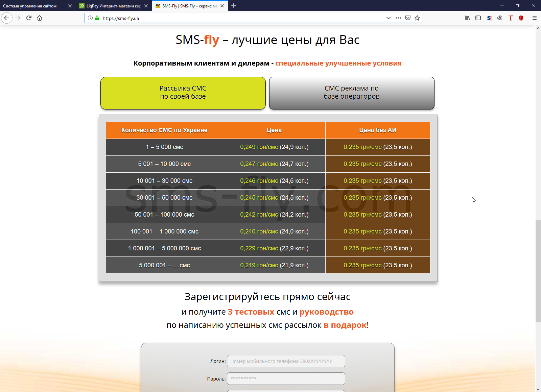Show the address bar history dropdown
Screen dimensions: 541x392
point(389,18)
